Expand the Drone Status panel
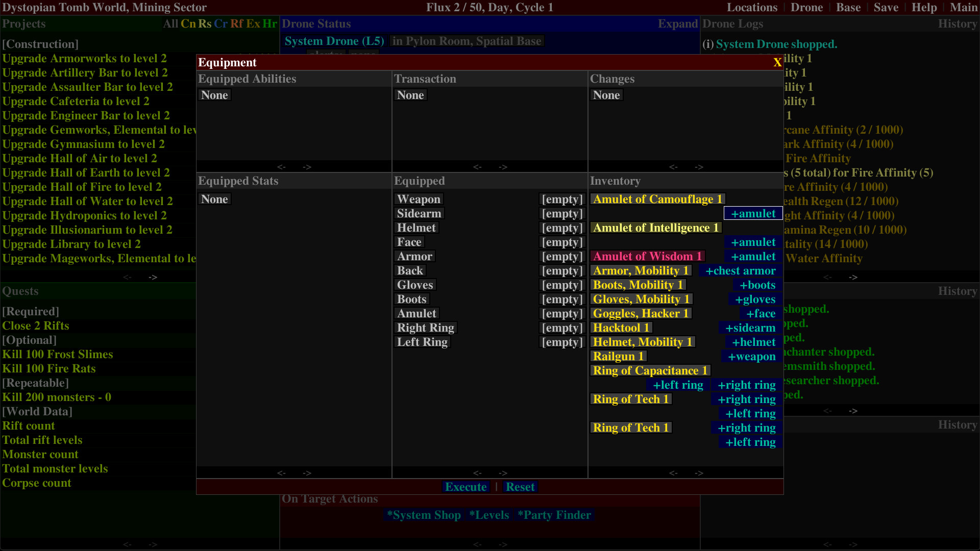980x551 pixels. tap(678, 23)
